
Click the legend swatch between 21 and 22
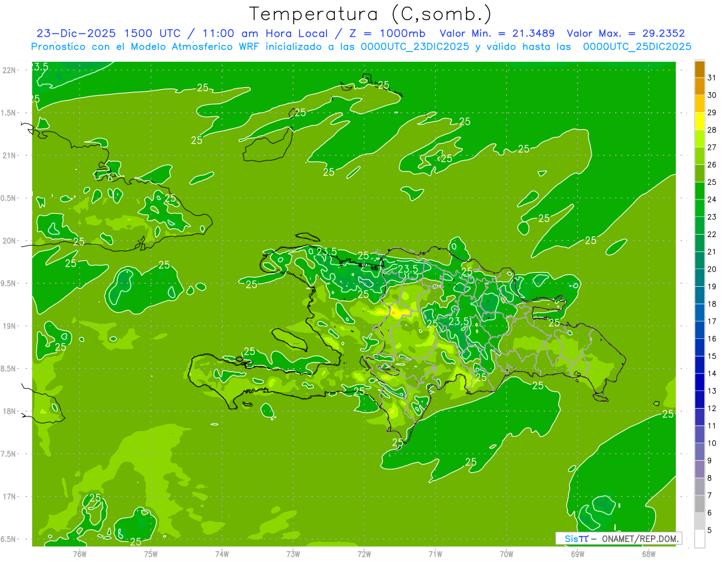(699, 243)
